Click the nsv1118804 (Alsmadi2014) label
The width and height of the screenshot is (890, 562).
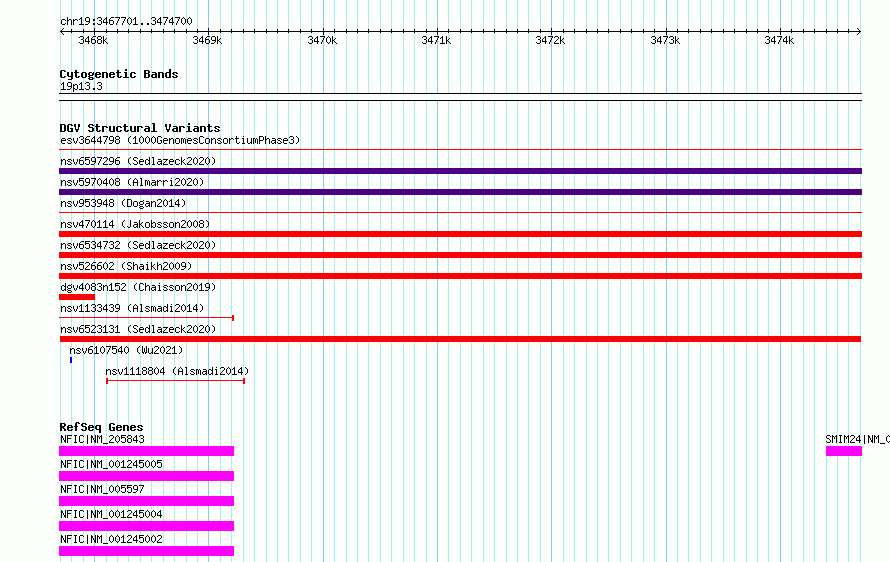click(177, 371)
